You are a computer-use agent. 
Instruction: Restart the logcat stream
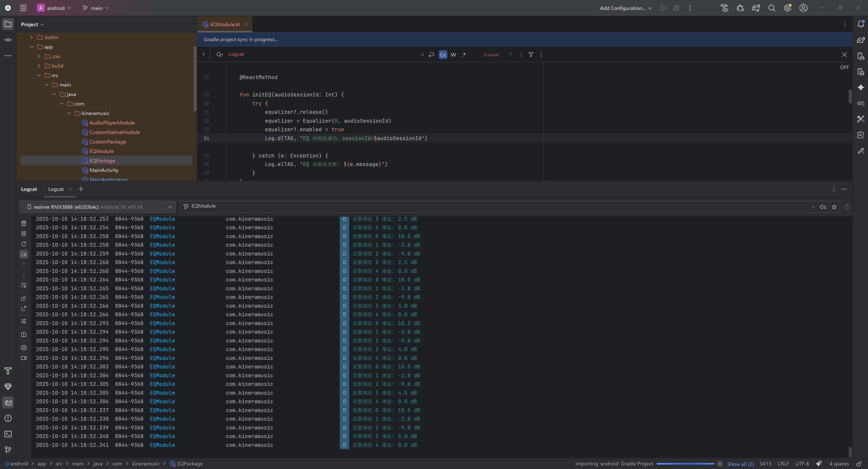coord(24,244)
